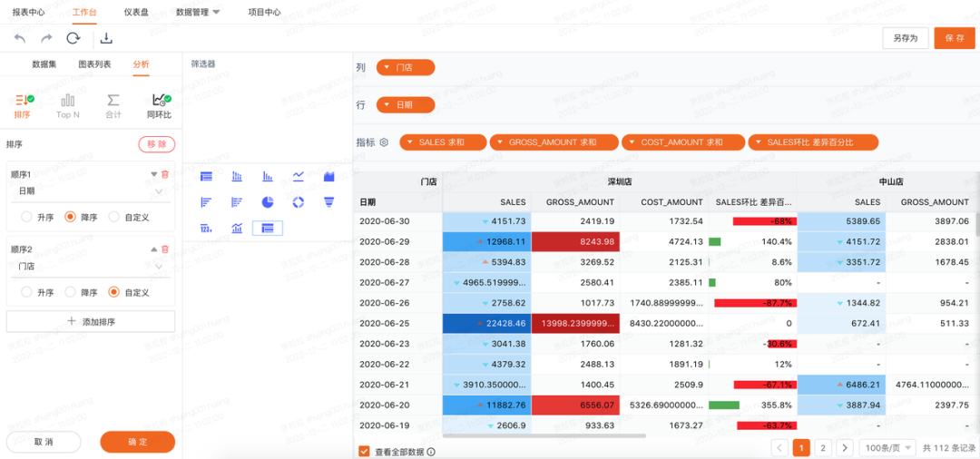The width and height of the screenshot is (980, 459).
Task: Delete 顺序1 with its trash icon
Action: point(165,175)
